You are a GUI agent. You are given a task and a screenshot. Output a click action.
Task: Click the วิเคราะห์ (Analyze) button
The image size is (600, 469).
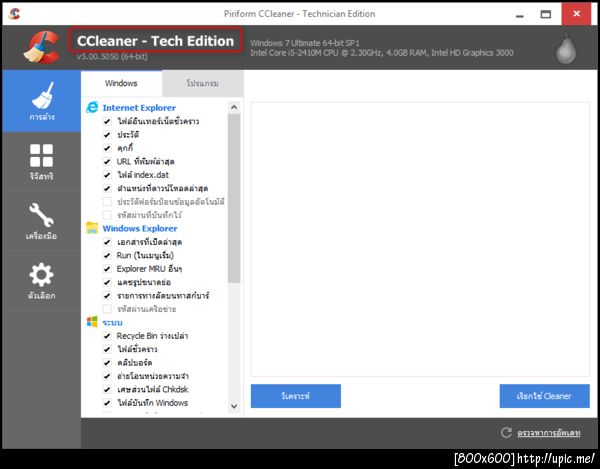(296, 396)
